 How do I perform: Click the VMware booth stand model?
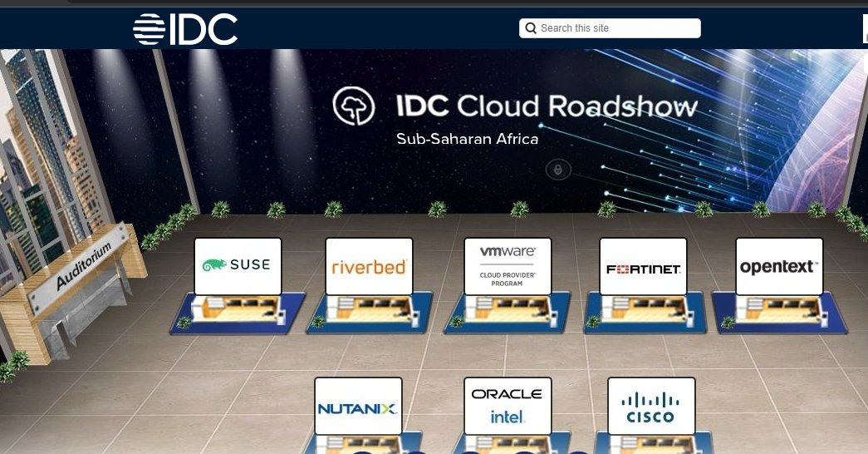click(508, 313)
